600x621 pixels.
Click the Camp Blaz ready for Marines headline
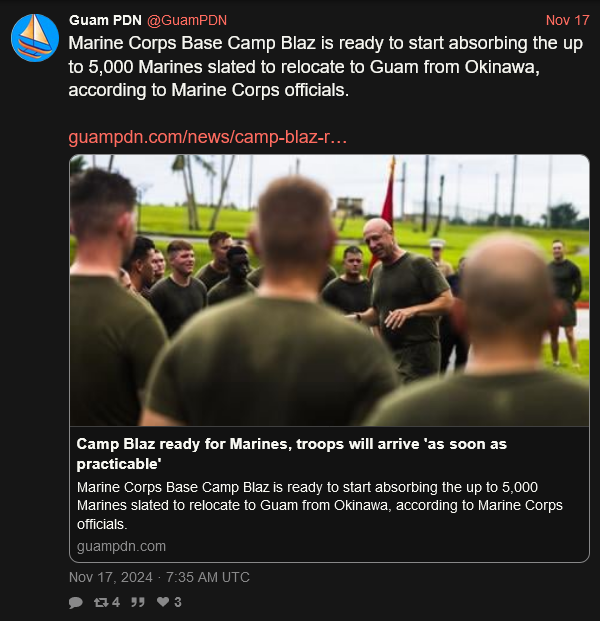pos(291,454)
